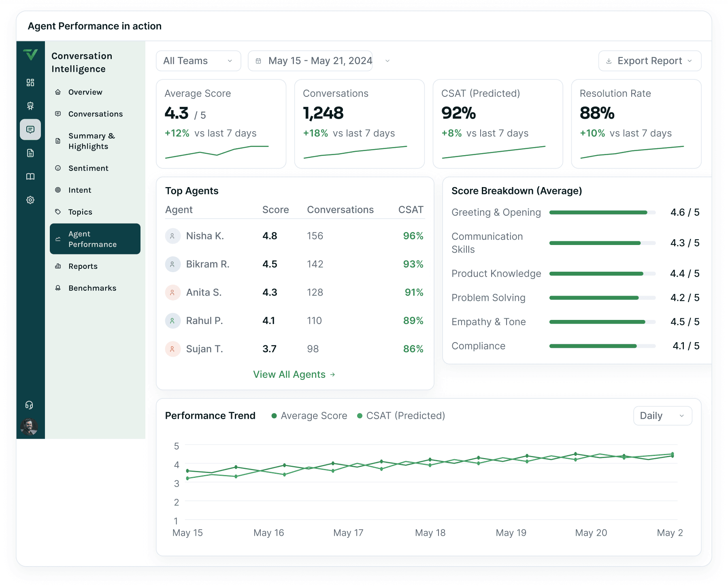Click Rahul P. avatar icon
This screenshot has height=588, width=728.
coord(172,321)
